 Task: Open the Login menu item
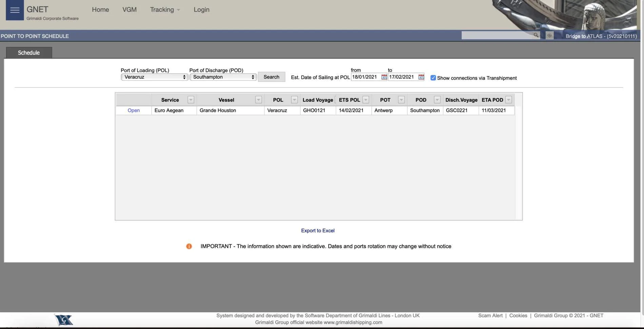[x=201, y=10]
